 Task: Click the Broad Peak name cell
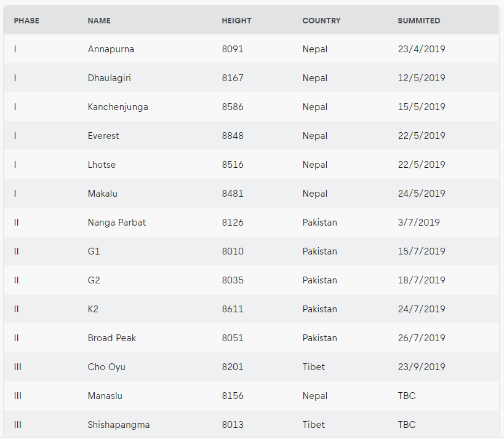tap(112, 338)
